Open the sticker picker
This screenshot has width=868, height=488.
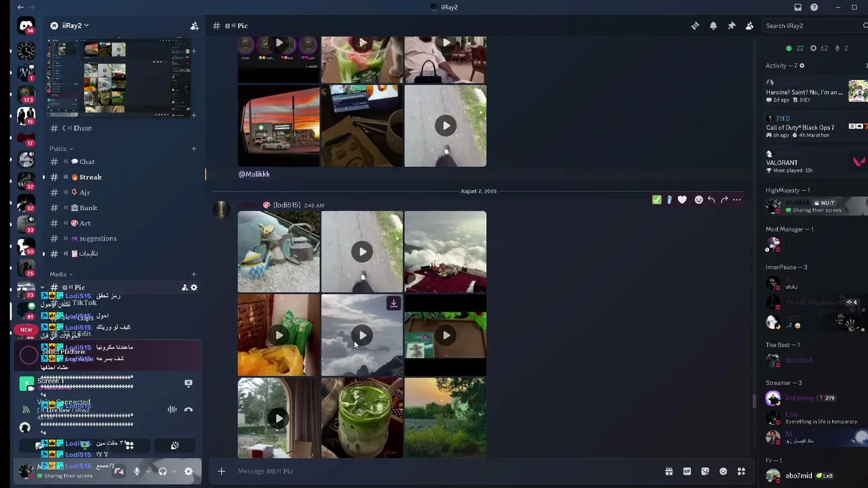pos(705,471)
